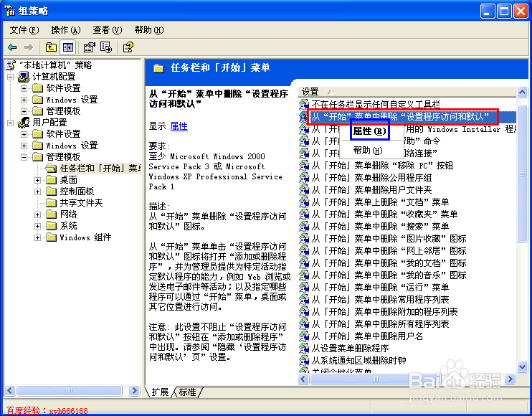The image size is (532, 416).
Task: Choose 属性(R) in context menu
Action: click(x=370, y=131)
